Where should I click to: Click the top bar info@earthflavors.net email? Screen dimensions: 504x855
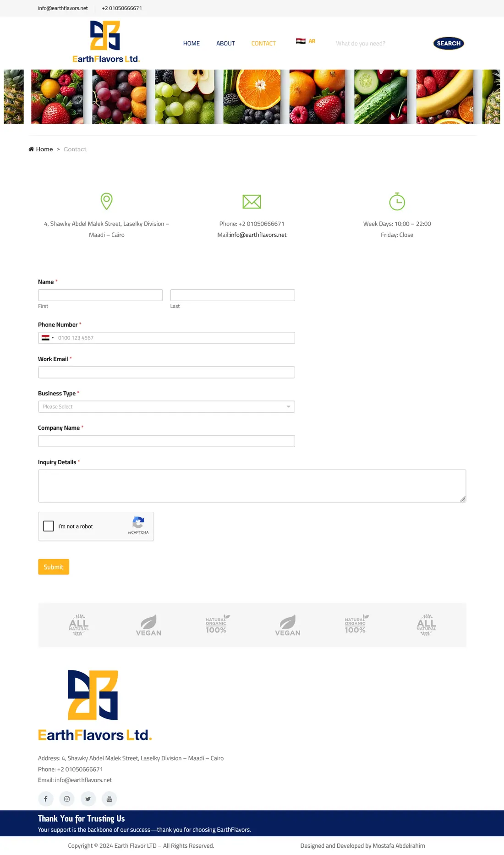click(x=63, y=8)
